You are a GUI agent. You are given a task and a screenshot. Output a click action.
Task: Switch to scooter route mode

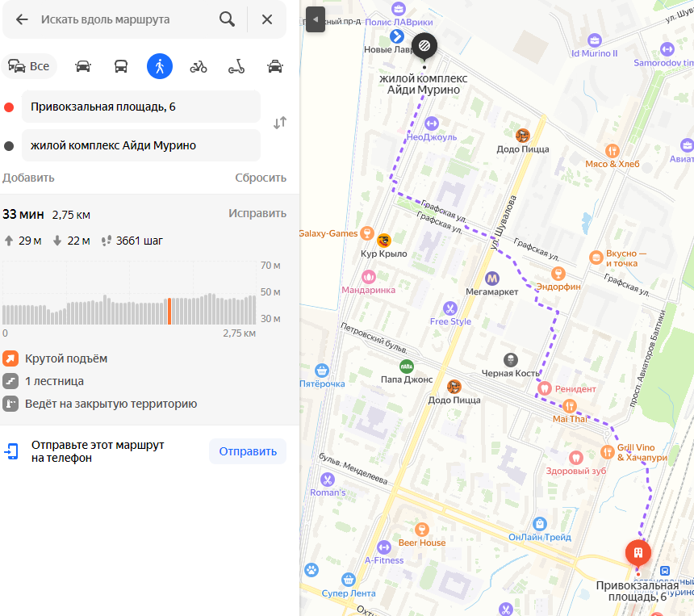click(x=236, y=67)
